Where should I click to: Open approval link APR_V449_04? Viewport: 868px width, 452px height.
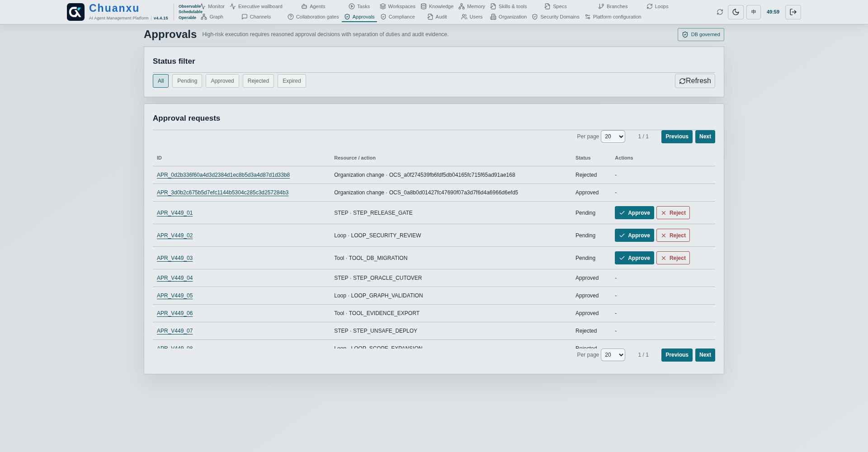click(x=175, y=278)
